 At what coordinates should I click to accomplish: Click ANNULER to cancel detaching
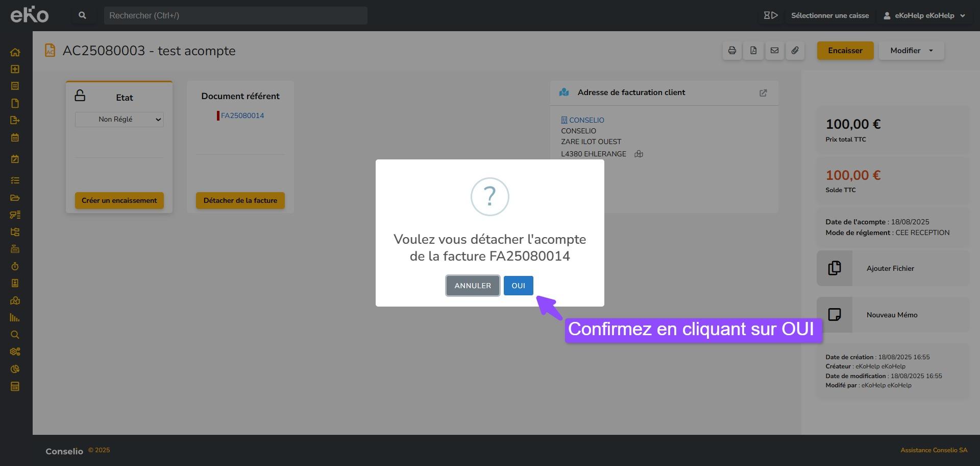click(x=472, y=286)
